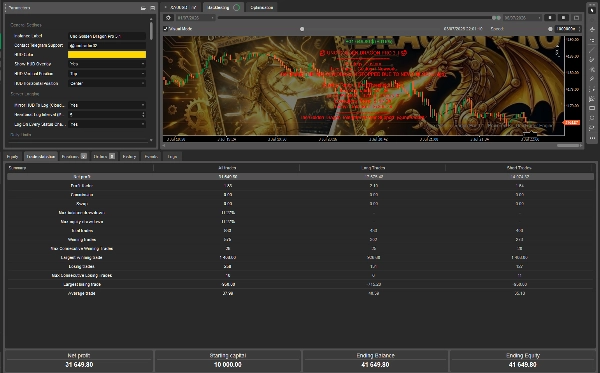Screen dimensions: 600x373
Task: Select the cursor pointer tool in chart toolbar
Action: pos(592,10)
